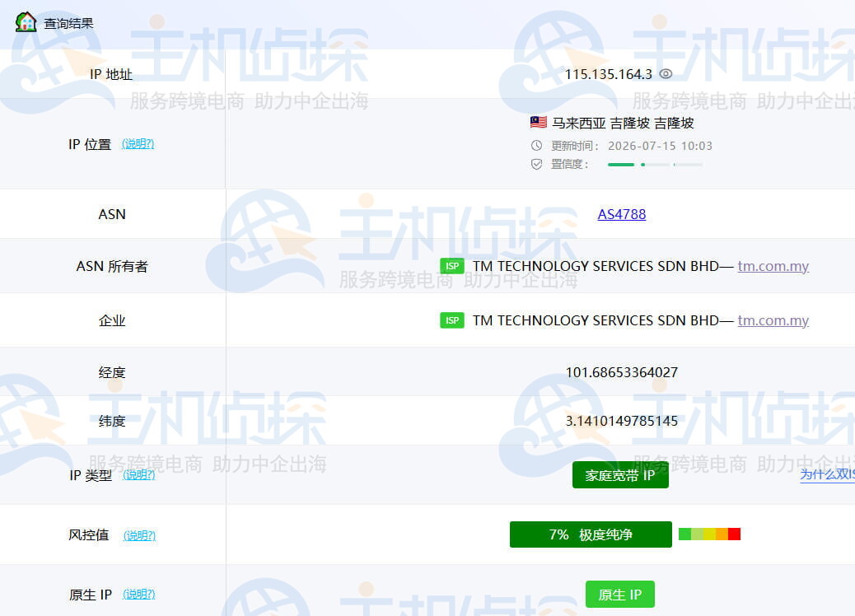Screen dimensions: 855x616
Task: Click TM TECHNOLOGY SERVICES SDN BHD in 企业 row
Action: [596, 320]
